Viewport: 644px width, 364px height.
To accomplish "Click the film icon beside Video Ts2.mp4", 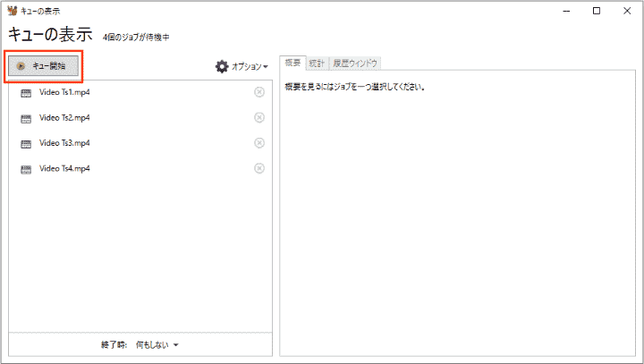I will [26, 118].
